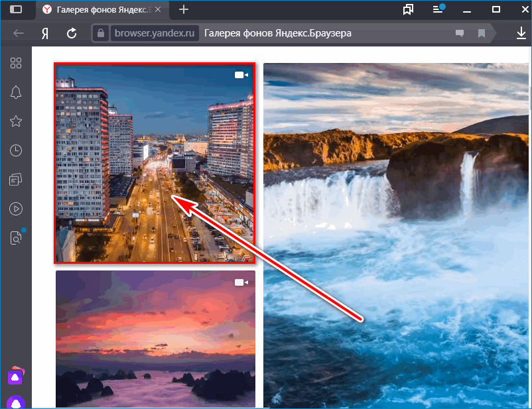Open Alice skills square purple icon

(x=15, y=375)
